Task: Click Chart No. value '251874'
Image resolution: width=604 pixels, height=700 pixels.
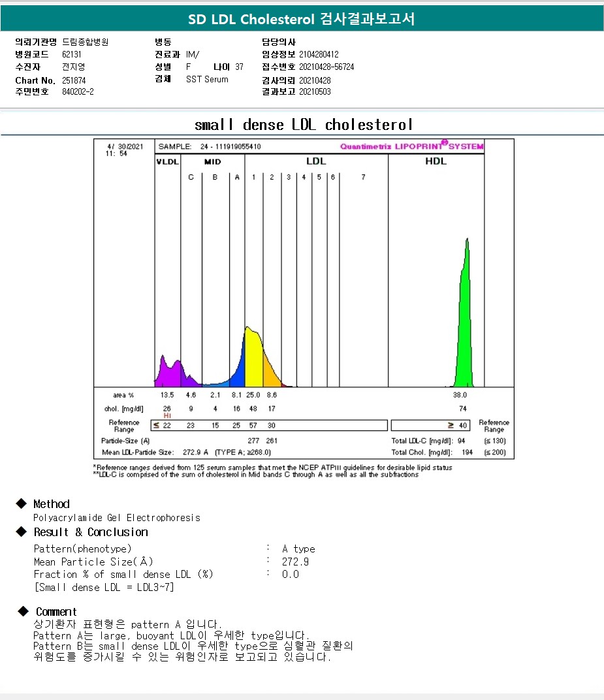Action: (x=74, y=80)
